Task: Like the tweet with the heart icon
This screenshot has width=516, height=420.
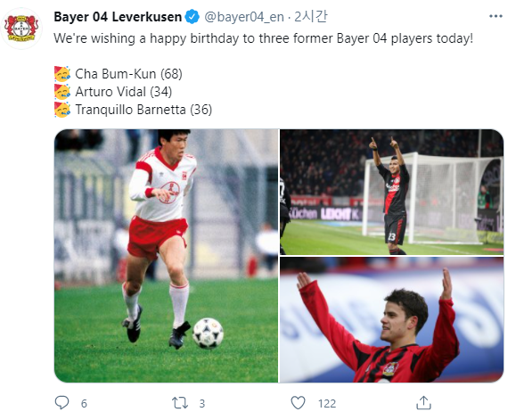Action: pyautogui.click(x=299, y=403)
